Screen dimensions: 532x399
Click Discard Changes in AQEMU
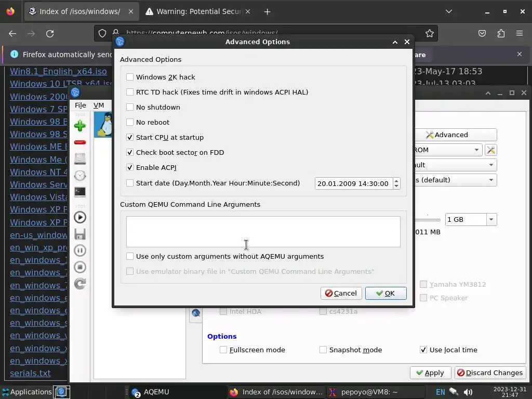pyautogui.click(x=490, y=373)
